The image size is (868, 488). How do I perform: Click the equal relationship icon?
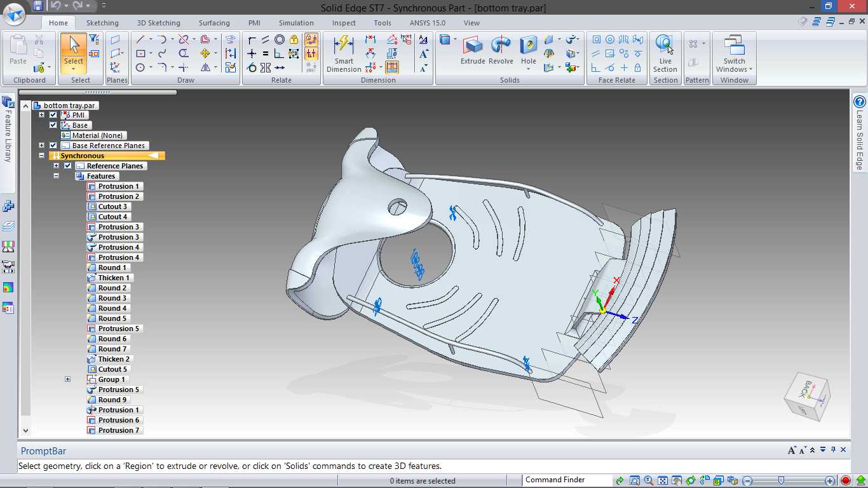[266, 53]
